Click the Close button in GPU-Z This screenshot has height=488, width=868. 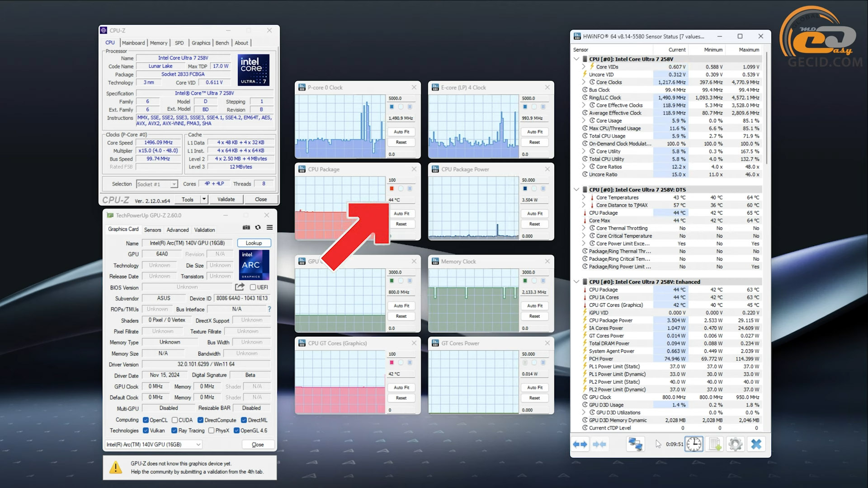[x=258, y=445]
